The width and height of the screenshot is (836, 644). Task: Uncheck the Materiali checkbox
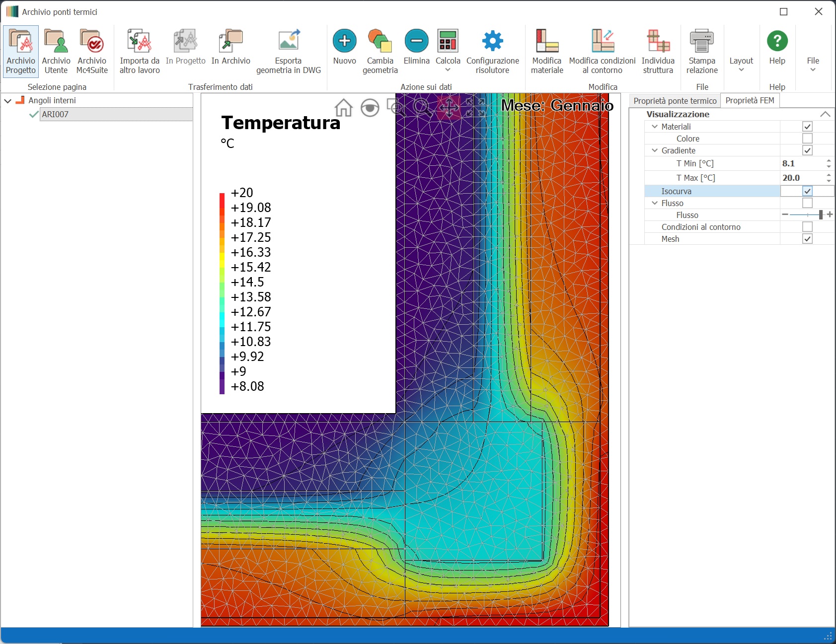click(x=807, y=127)
